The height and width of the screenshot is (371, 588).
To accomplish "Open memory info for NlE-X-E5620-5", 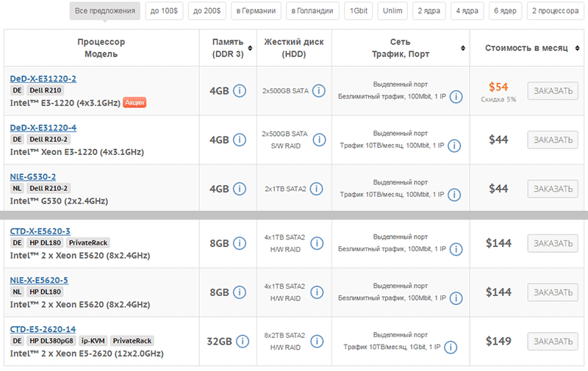I will [240, 292].
